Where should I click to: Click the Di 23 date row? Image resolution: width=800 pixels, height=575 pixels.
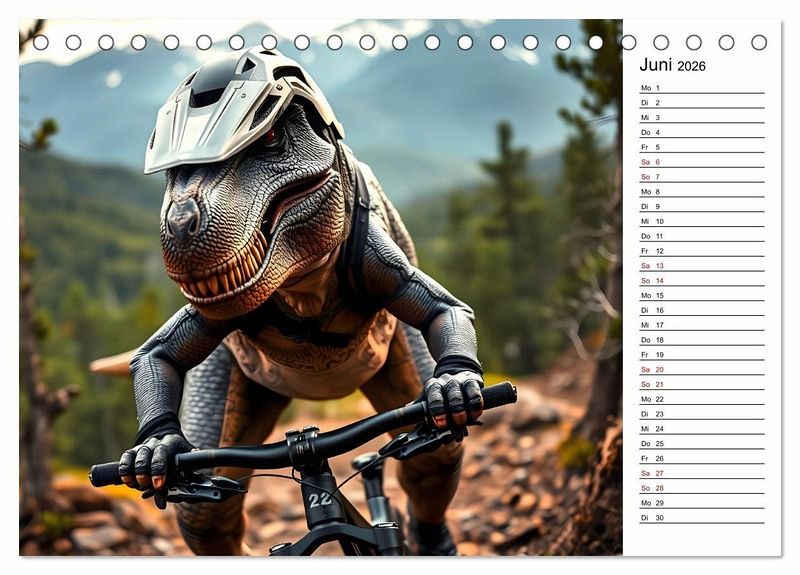pos(701,414)
